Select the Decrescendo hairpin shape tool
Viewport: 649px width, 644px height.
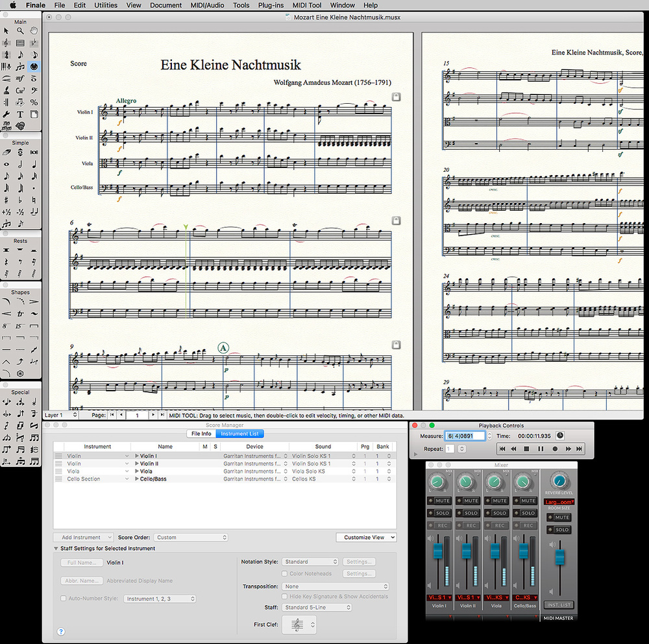[x=34, y=302]
